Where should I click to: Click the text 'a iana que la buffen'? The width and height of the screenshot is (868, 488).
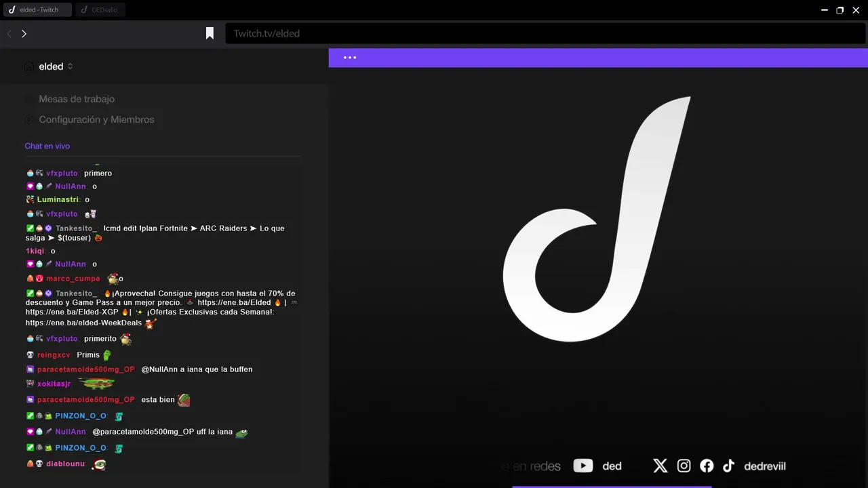point(217,369)
